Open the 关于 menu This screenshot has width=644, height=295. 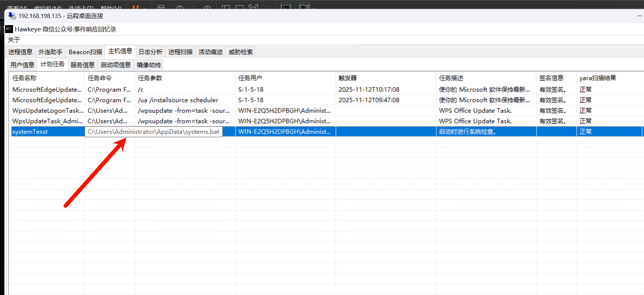[14, 40]
